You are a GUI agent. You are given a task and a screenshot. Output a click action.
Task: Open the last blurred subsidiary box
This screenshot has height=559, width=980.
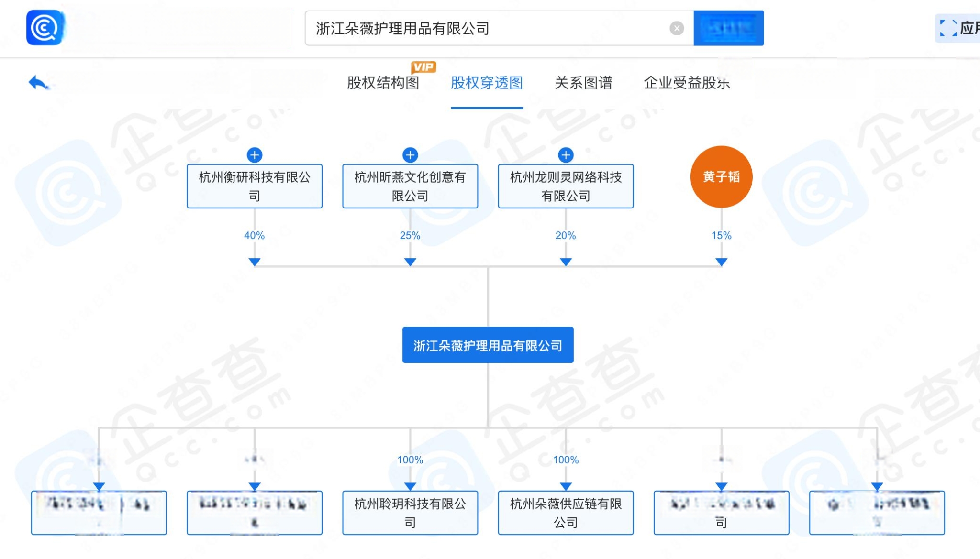877,513
